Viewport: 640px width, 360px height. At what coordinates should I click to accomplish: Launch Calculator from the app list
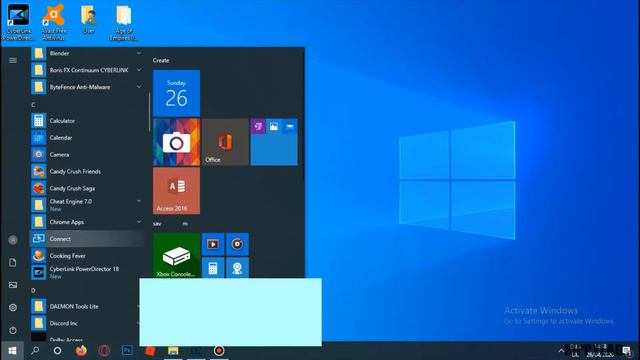coord(87,121)
